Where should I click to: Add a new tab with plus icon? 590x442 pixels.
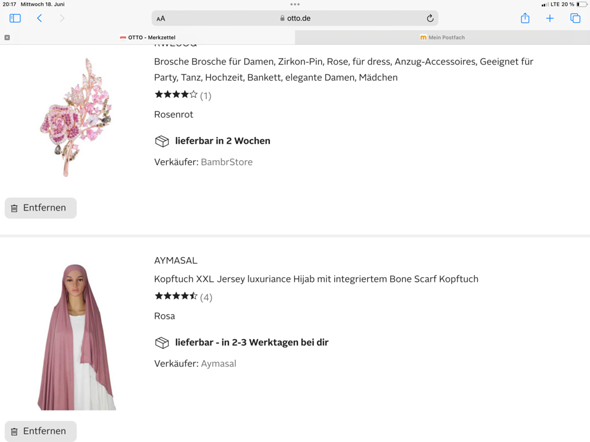[x=550, y=18]
